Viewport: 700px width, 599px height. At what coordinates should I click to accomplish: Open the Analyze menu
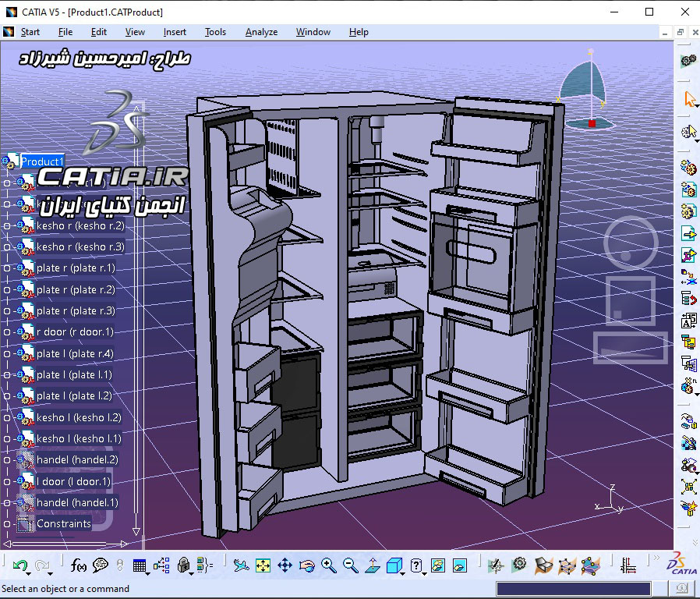pyautogui.click(x=262, y=32)
